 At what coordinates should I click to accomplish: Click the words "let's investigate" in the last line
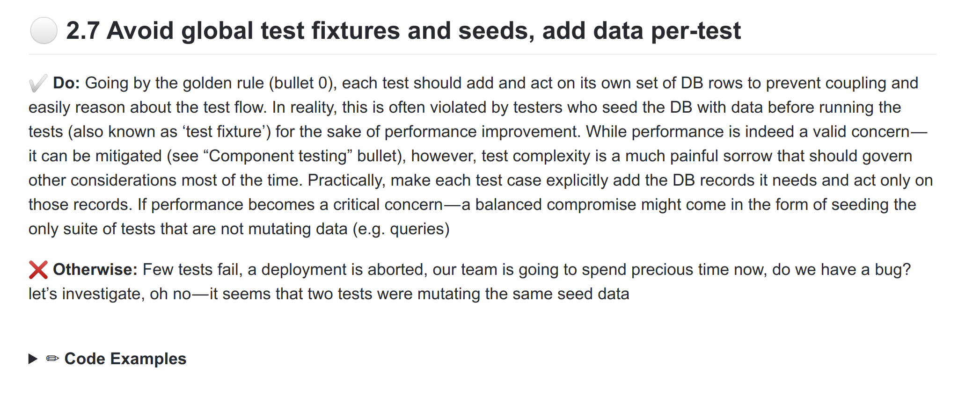point(86,294)
